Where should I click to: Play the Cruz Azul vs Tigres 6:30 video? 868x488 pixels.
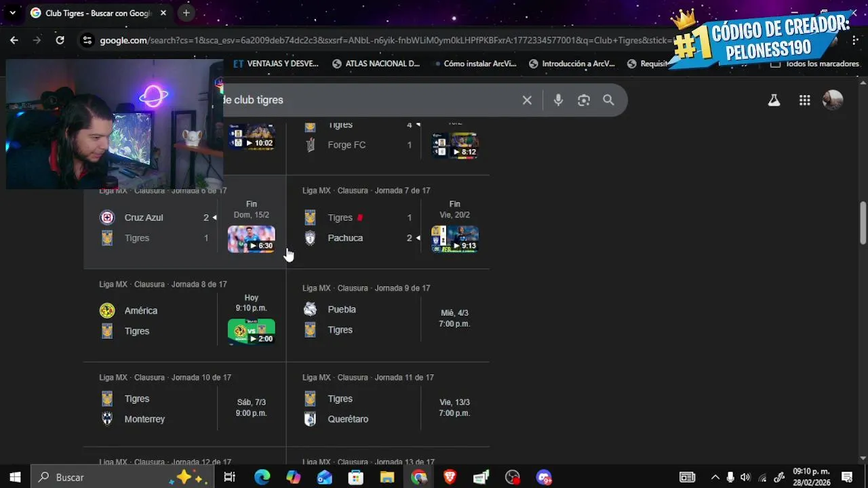[x=252, y=239]
